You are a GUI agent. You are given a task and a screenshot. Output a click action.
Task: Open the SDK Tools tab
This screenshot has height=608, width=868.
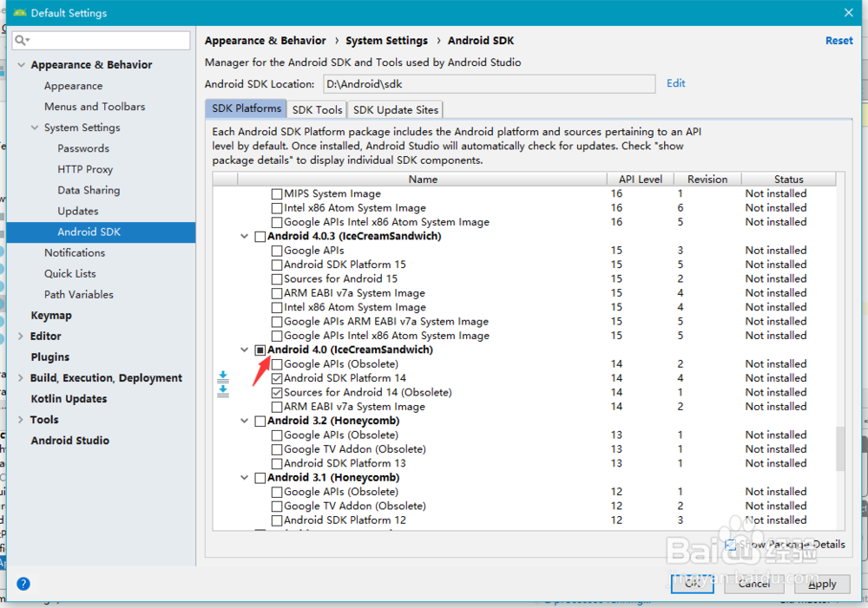point(317,109)
